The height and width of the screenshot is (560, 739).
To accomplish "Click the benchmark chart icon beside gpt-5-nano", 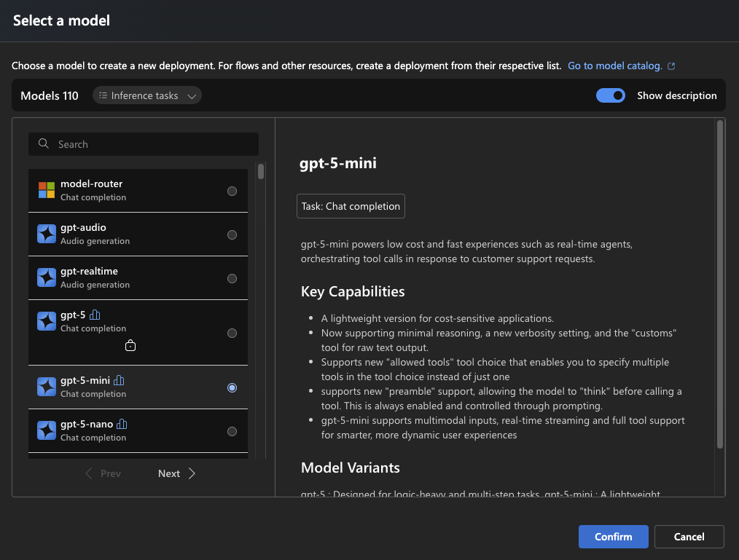I will pyautogui.click(x=122, y=424).
